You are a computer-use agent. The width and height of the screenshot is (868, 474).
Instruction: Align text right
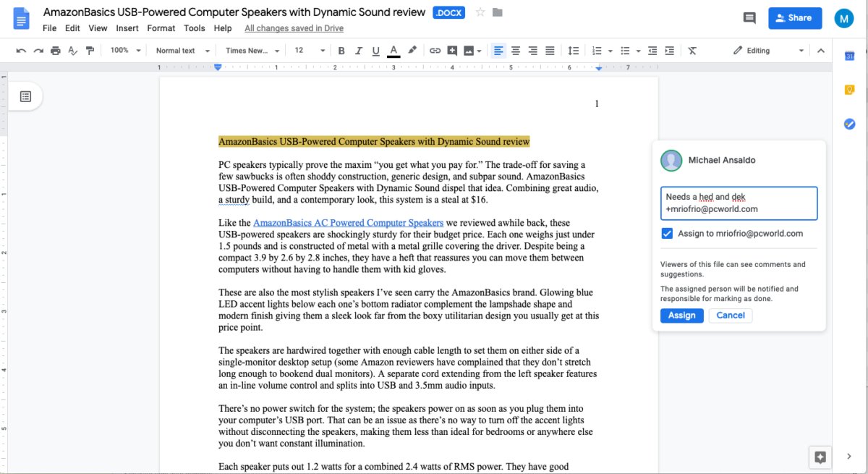coord(533,51)
